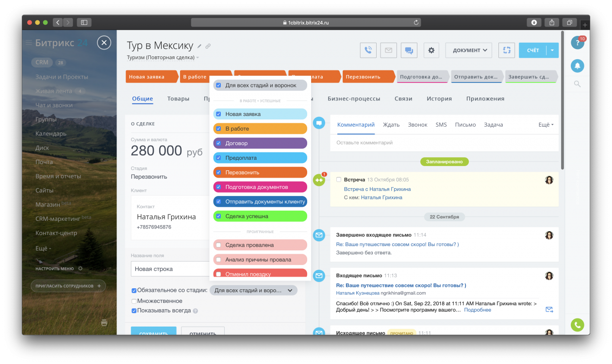The width and height of the screenshot is (612, 364).
Task: Click the search magnifier in right bar
Action: 578,84
